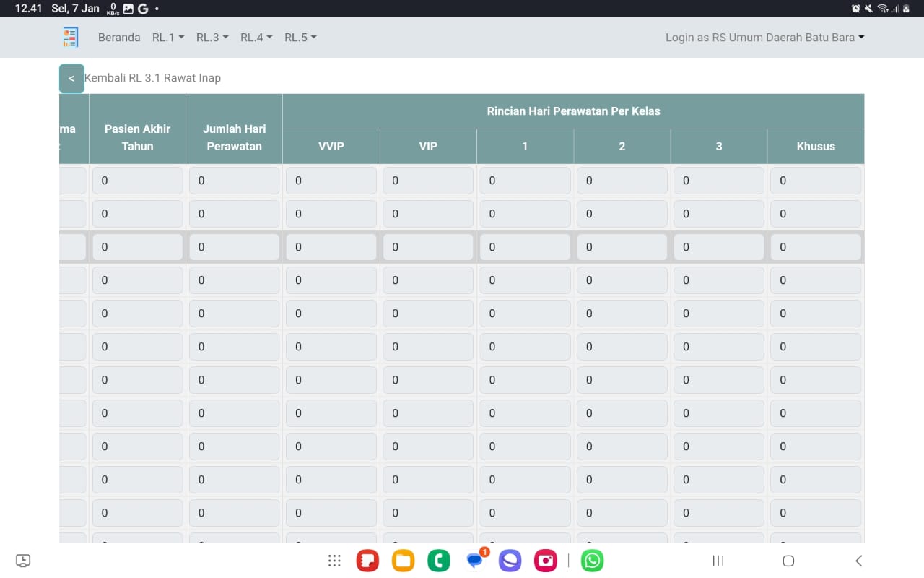924x578 pixels.
Task: Expand the RL.1 dropdown menu
Action: coord(168,38)
